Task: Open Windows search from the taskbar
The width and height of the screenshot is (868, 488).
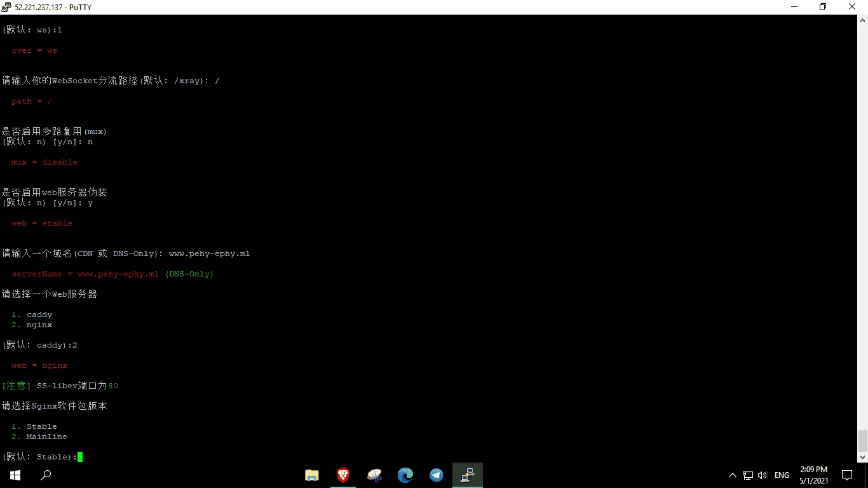Action: [x=46, y=475]
